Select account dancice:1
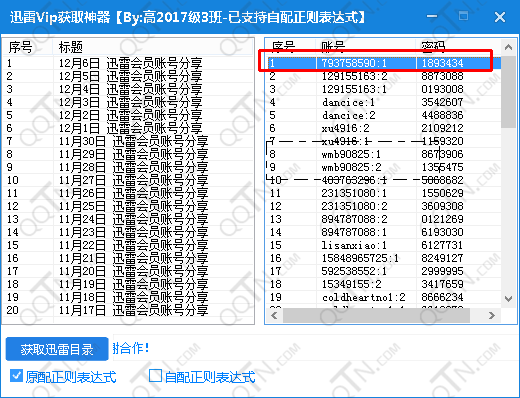Viewport: 520px width, 398px height. pyautogui.click(x=384, y=102)
